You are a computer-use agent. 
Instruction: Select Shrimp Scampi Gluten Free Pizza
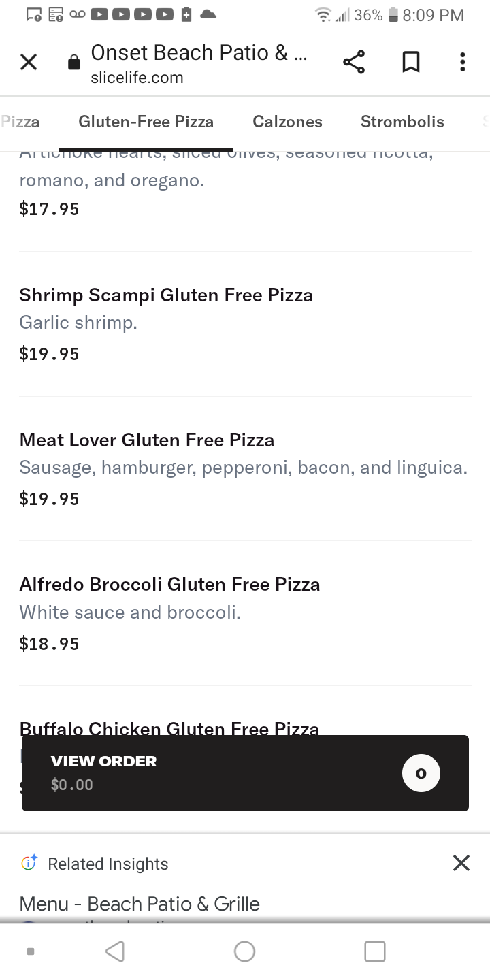pos(166,295)
